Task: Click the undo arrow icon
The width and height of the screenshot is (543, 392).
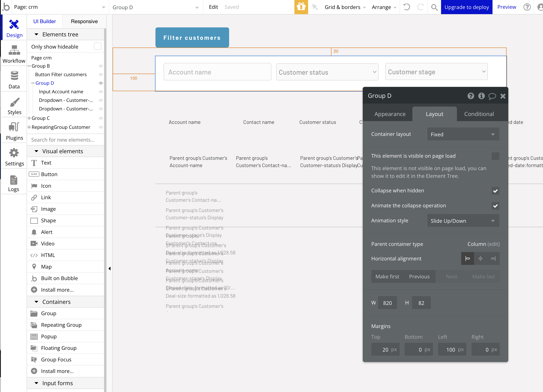Action: [407, 7]
